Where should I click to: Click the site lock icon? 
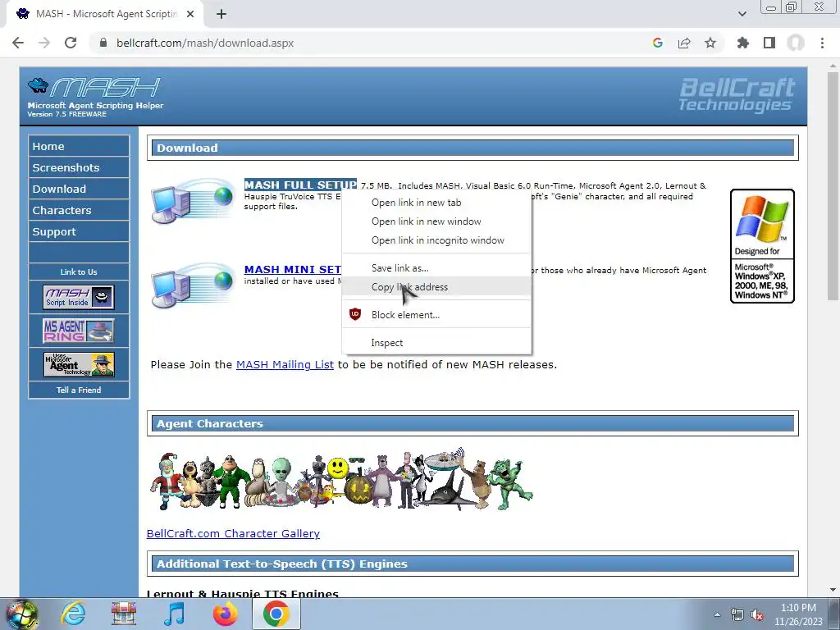[x=103, y=43]
